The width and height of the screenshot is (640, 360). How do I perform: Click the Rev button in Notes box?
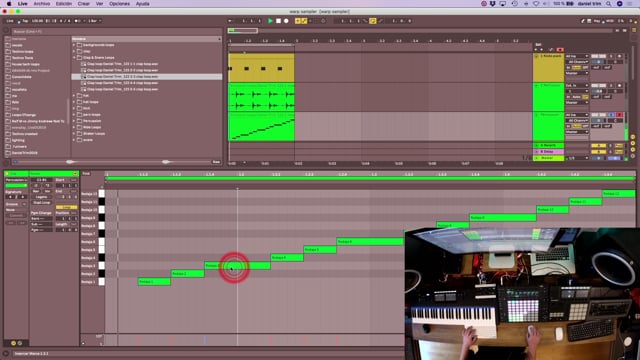click(36, 191)
